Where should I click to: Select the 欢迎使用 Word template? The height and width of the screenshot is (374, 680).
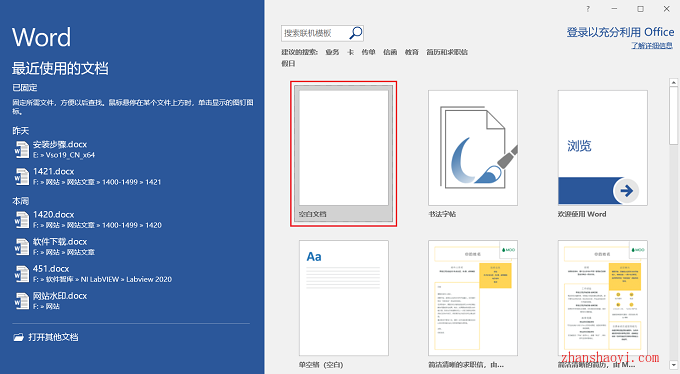pos(603,154)
